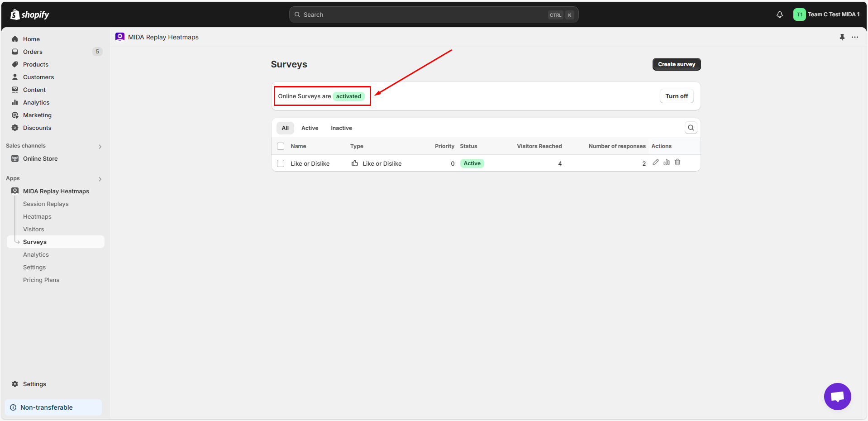Check the select-all checkbox in table header
The width and height of the screenshot is (868, 421).
coord(281,146)
